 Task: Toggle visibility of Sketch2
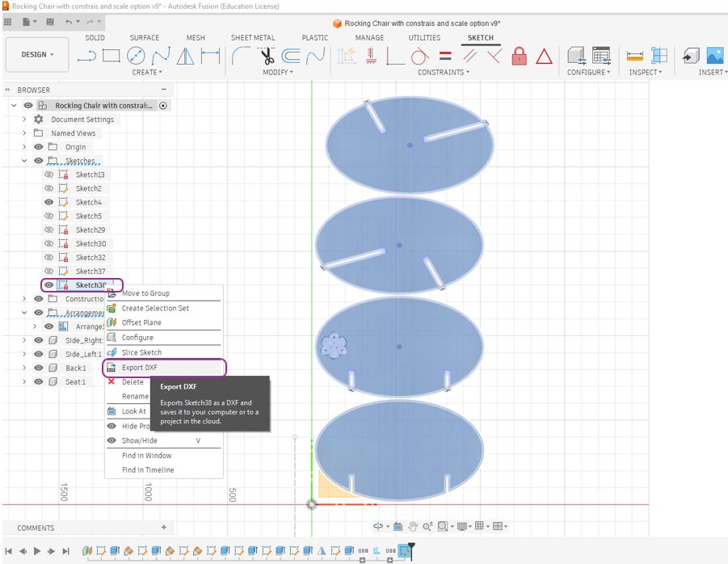tap(48, 188)
